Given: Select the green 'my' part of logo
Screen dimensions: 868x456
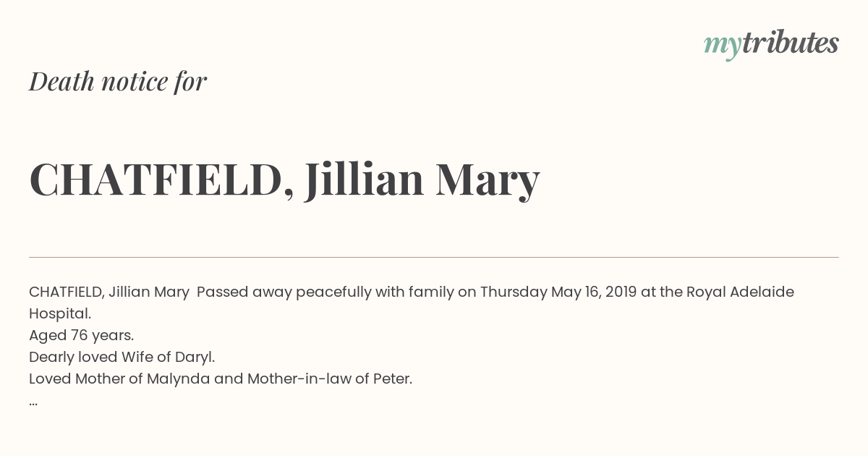Looking at the screenshot, I should coord(723,46).
